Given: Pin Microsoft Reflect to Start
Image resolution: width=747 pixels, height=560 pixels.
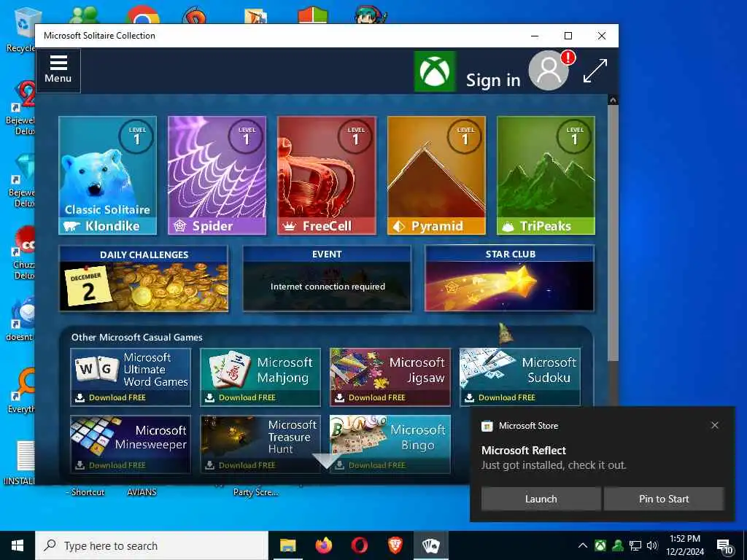Looking at the screenshot, I should click(x=664, y=499).
